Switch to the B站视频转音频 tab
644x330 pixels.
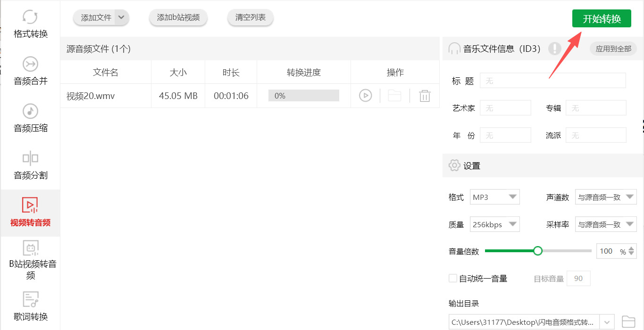coord(30,262)
